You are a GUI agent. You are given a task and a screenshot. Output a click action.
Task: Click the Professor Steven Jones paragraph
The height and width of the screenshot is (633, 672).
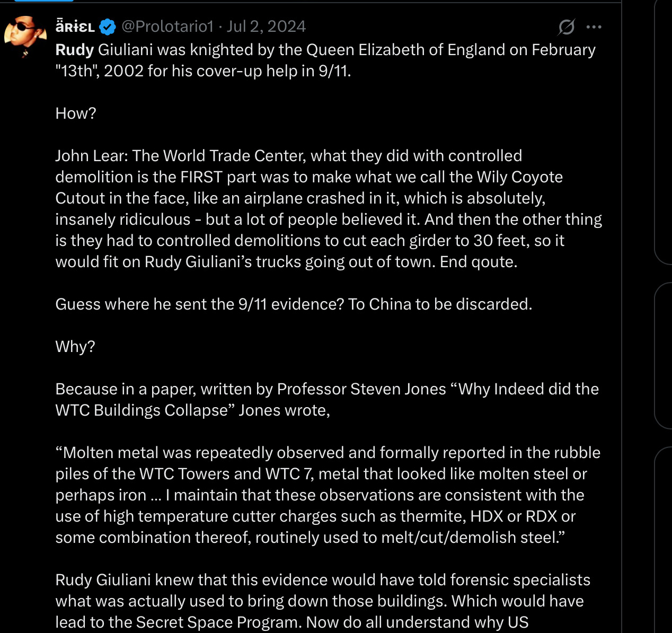click(x=327, y=399)
